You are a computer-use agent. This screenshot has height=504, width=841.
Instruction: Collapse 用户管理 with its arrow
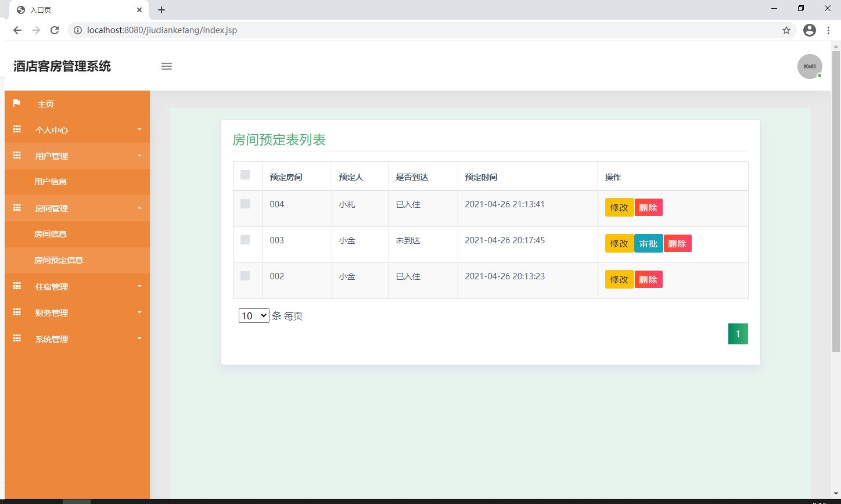pyautogui.click(x=139, y=156)
